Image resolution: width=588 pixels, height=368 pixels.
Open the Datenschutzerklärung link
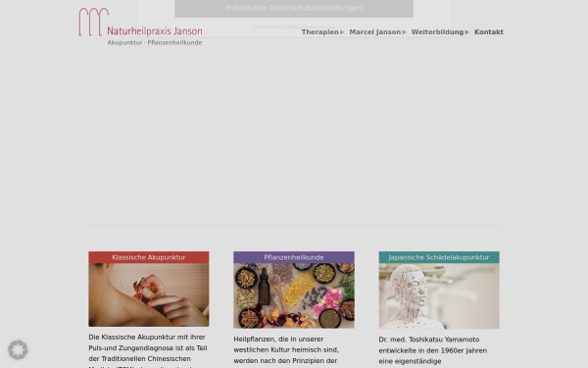coord(311,27)
